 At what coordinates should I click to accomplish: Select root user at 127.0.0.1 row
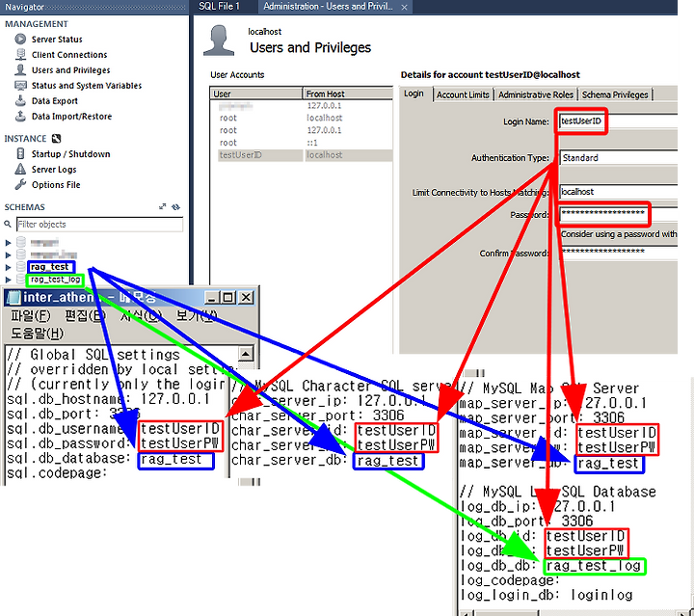[305, 130]
